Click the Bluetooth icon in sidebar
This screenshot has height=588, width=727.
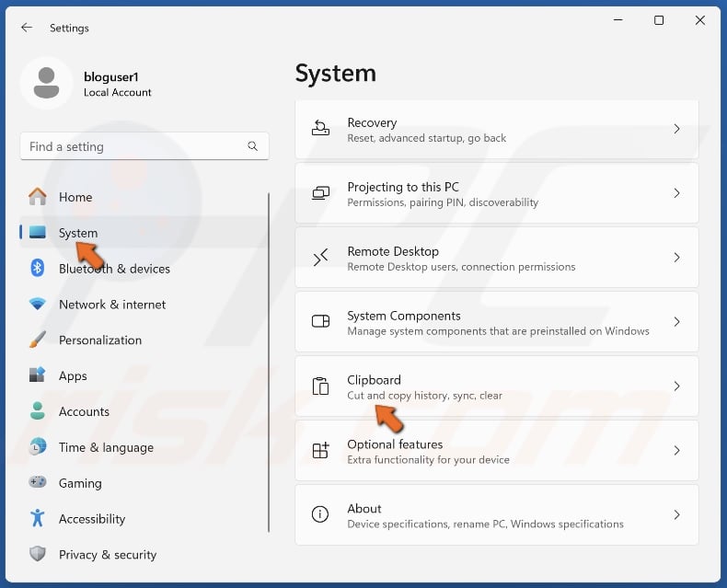point(38,268)
